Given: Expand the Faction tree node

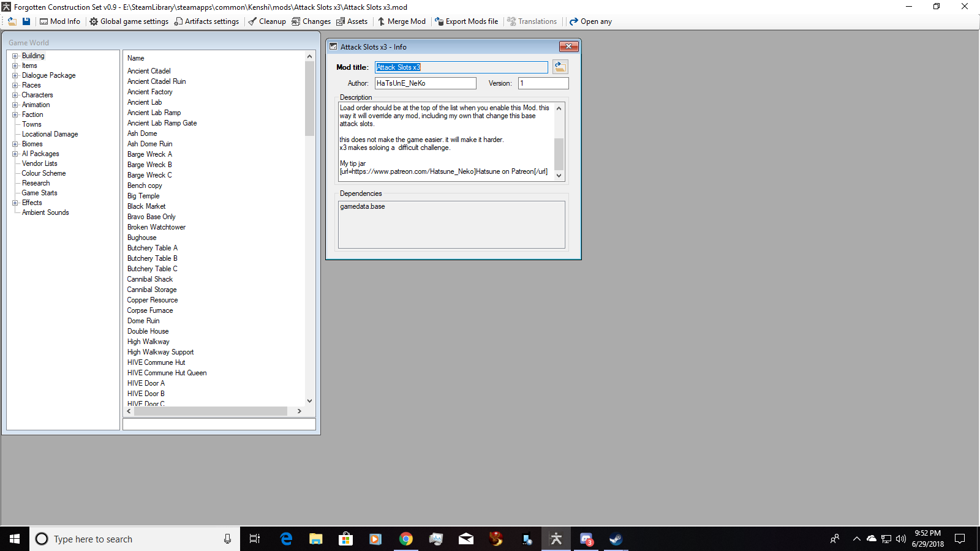Looking at the screenshot, I should pyautogui.click(x=15, y=114).
